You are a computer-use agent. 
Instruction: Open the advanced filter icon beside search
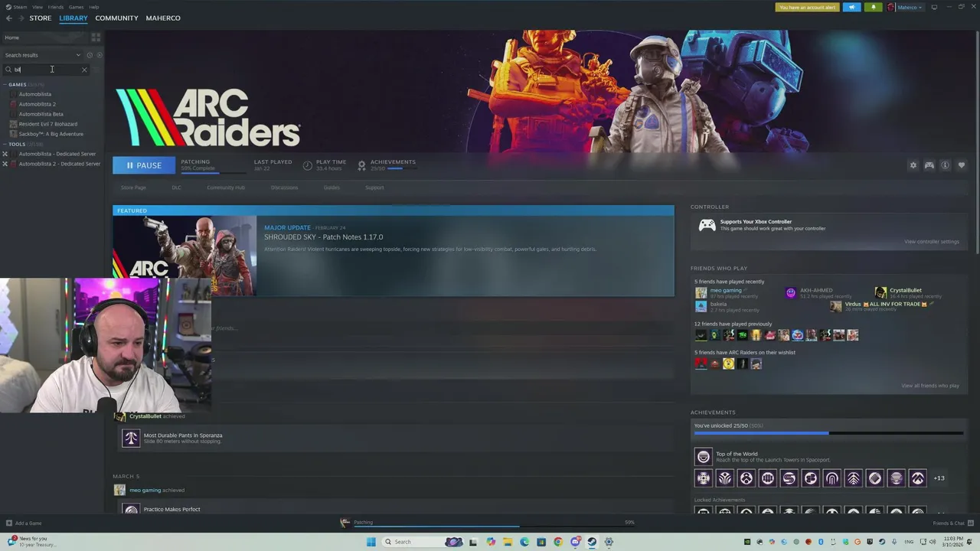pyautogui.click(x=96, y=70)
